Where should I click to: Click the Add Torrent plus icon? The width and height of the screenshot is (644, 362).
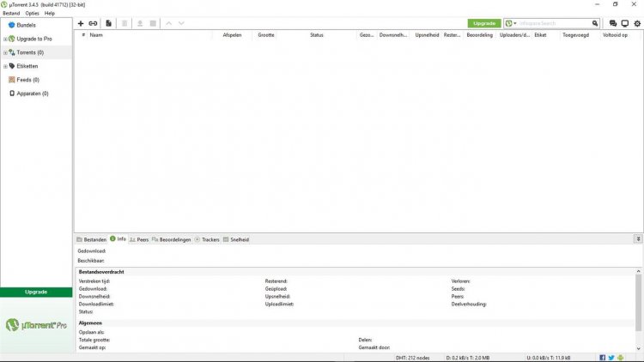[x=81, y=23]
